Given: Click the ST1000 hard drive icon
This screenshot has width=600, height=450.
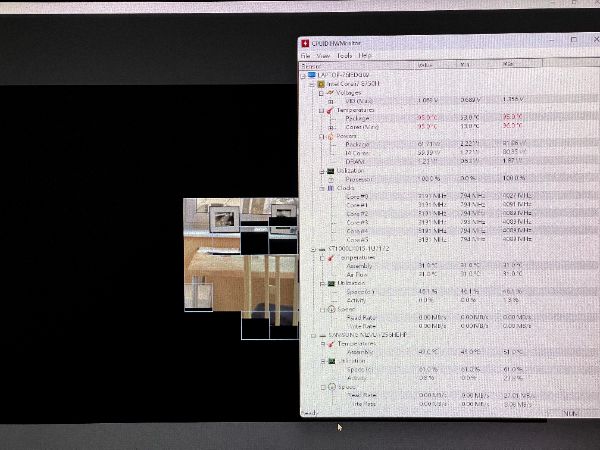Looking at the screenshot, I should tap(322, 249).
